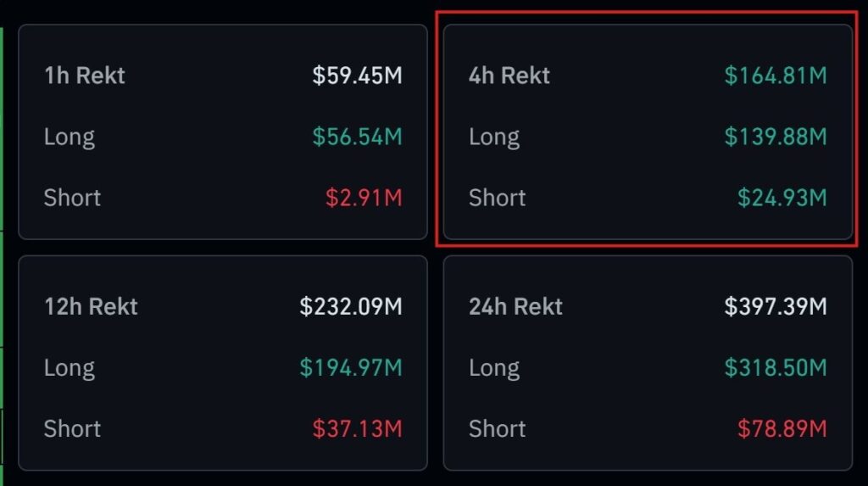Click the Long label in 12h card
868x486 pixels.
coord(70,367)
